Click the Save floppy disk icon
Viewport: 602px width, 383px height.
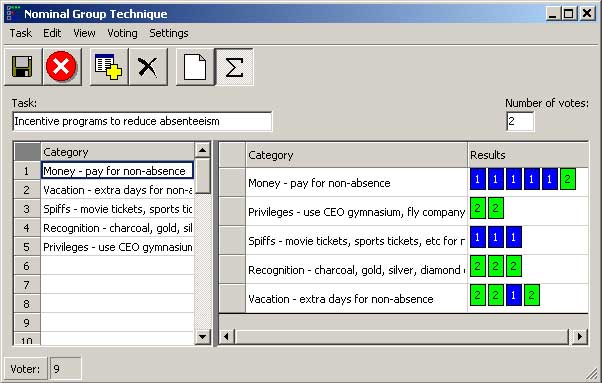(22, 67)
